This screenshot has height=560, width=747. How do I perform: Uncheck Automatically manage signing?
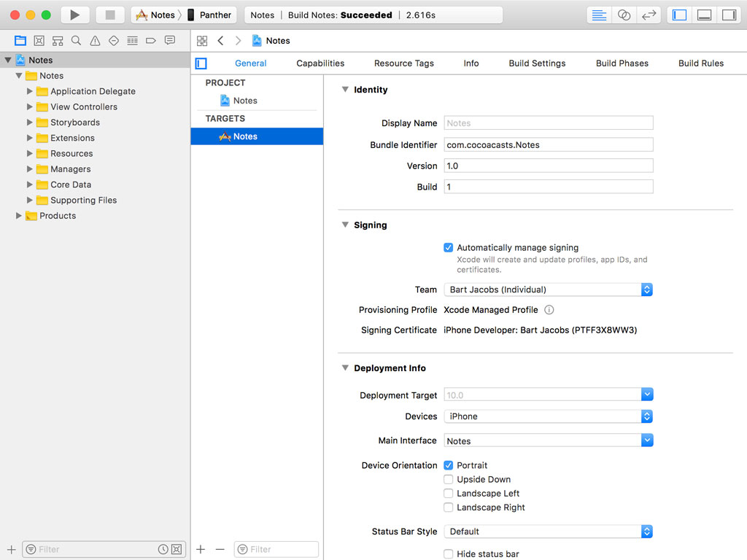click(x=449, y=248)
